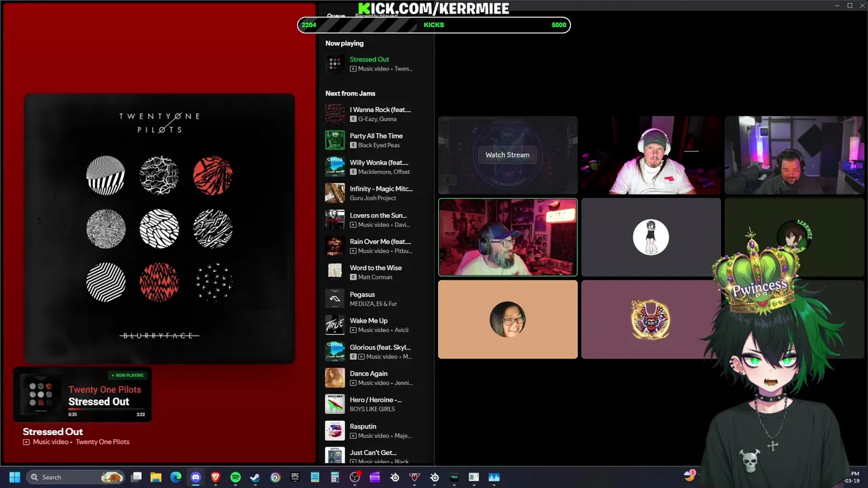Screen dimensions: 868x488
Task: Open OBS Studio from the taskbar
Action: 355,477
